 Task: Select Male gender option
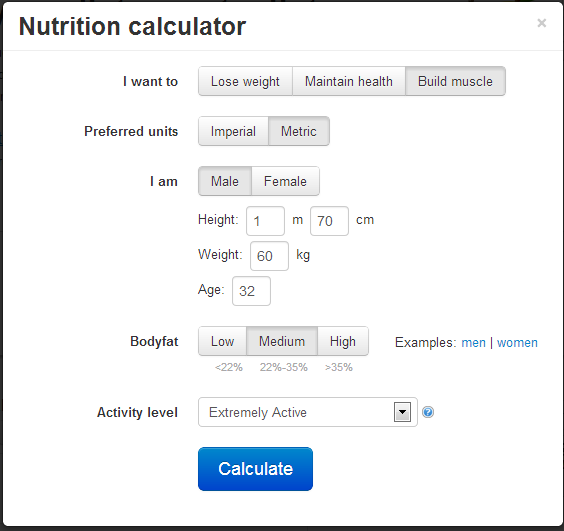[x=225, y=181]
